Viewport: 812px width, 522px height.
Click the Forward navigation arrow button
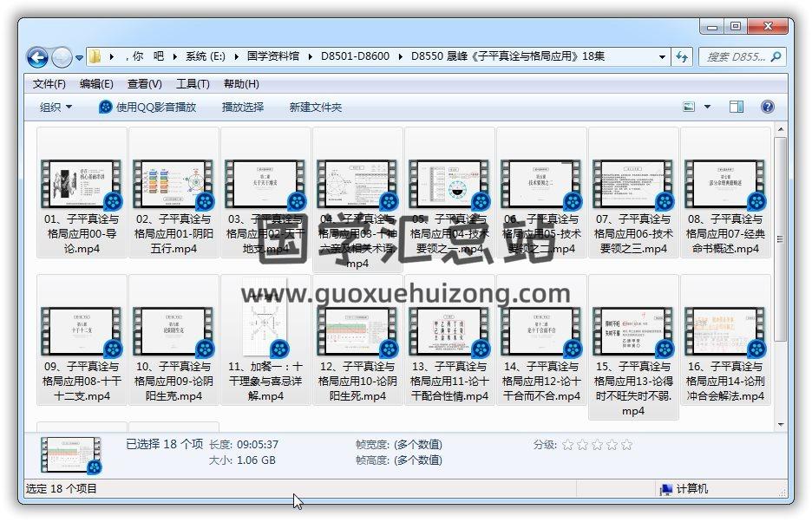[62, 57]
